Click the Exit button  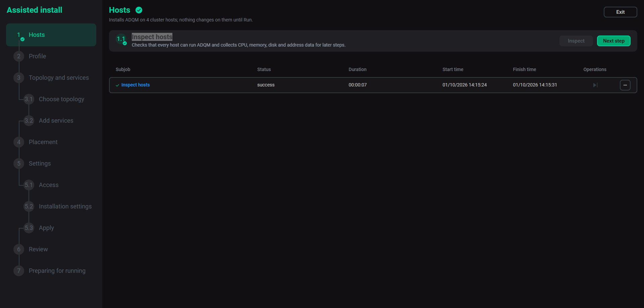click(620, 12)
